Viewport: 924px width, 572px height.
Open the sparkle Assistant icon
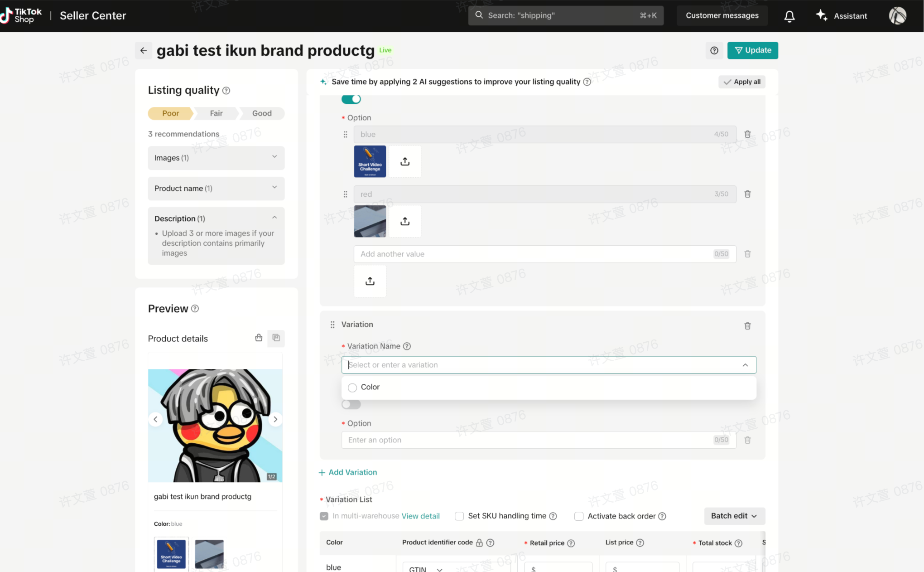[x=821, y=15]
